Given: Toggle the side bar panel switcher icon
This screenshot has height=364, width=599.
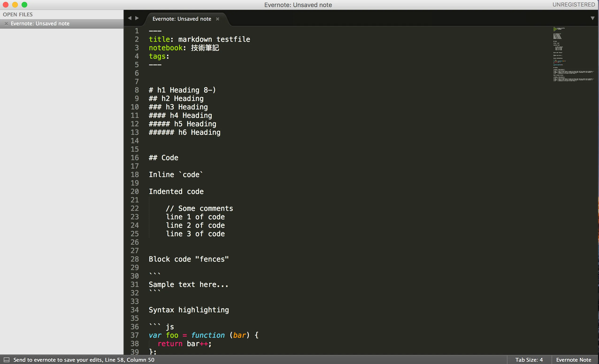Looking at the screenshot, I should pyautogui.click(x=7, y=360).
